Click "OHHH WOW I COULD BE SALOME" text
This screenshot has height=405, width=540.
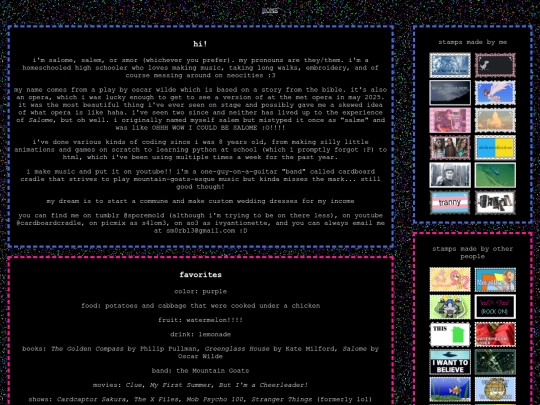[x=205, y=128]
